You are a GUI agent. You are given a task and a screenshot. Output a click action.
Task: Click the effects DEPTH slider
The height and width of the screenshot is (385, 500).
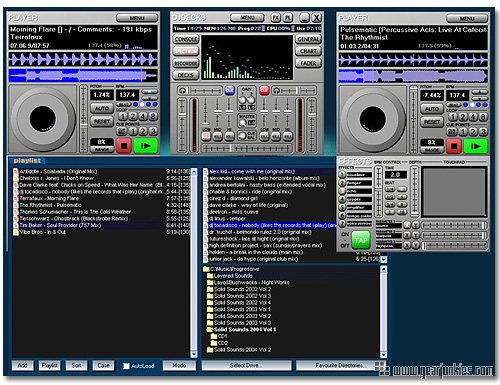coord(415,191)
